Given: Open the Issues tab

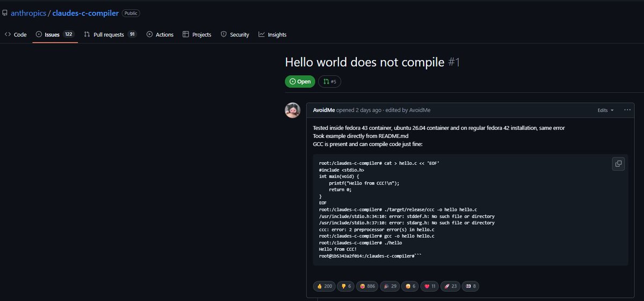Looking at the screenshot, I should coord(55,34).
